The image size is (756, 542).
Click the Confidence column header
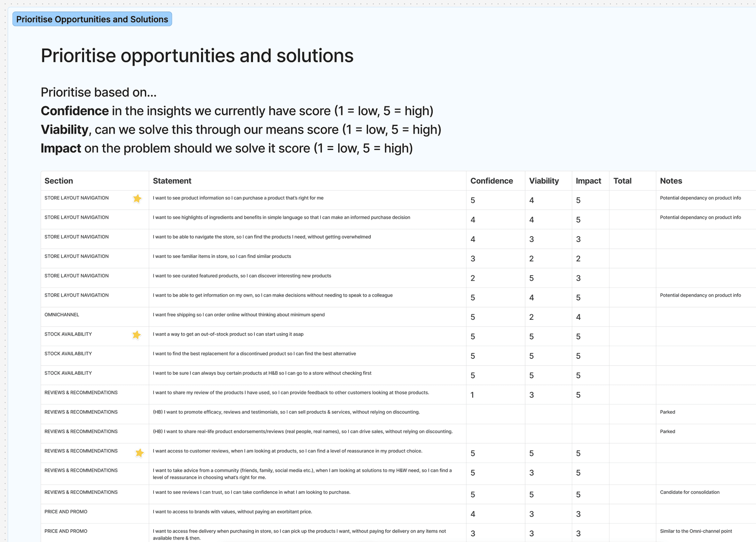pos(491,181)
